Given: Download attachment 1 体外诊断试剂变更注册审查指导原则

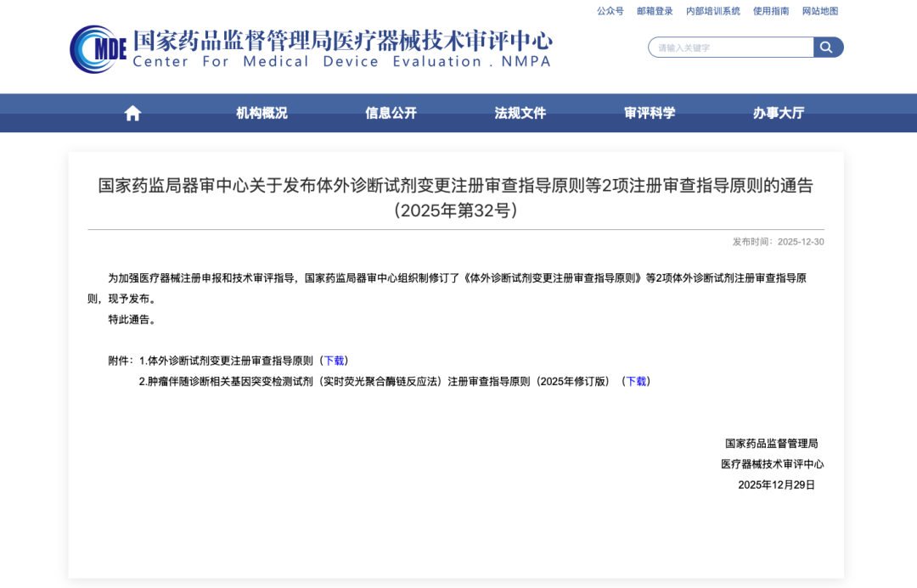Looking at the screenshot, I should pyautogui.click(x=334, y=360).
